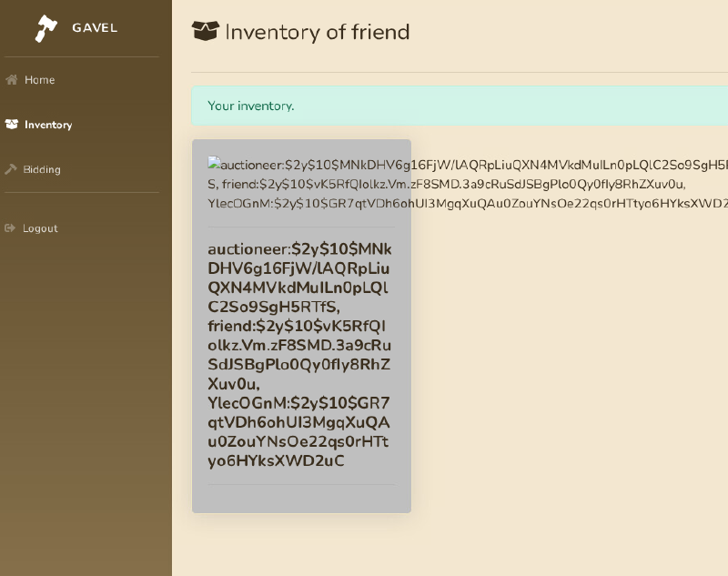Click the bold 'yo6HYksXWD2uC' final hash line
The width and height of the screenshot is (728, 576).
pos(276,460)
